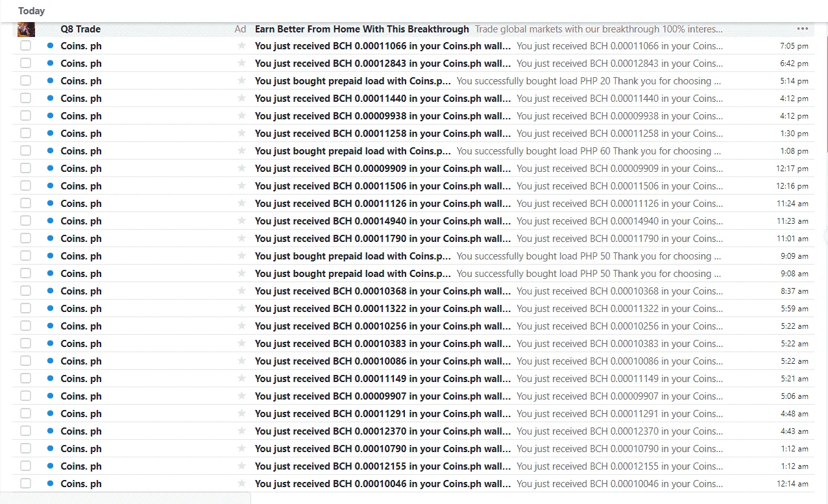828x504 pixels.
Task: Star the BCH 0.00010256 email
Action: click(x=241, y=326)
